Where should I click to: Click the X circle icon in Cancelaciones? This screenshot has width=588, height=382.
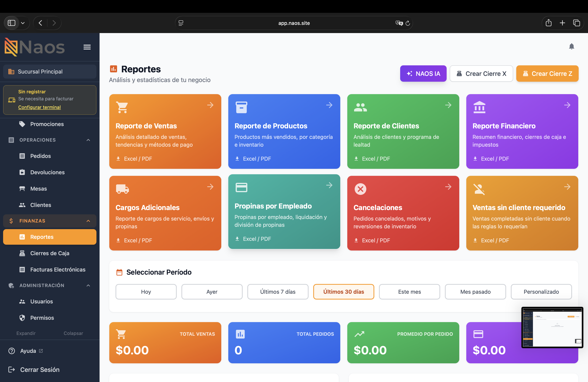pyautogui.click(x=360, y=189)
